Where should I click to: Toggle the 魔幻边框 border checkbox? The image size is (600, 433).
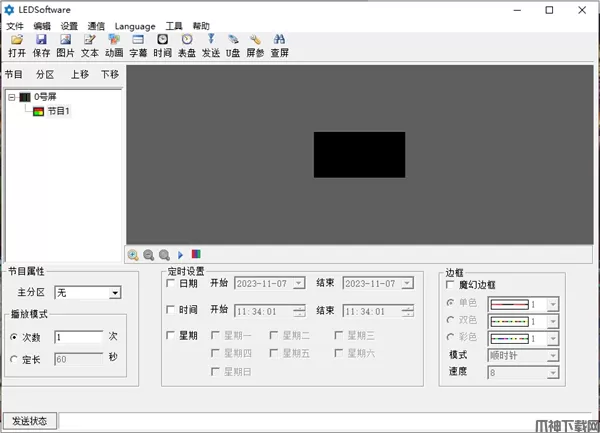tap(450, 285)
